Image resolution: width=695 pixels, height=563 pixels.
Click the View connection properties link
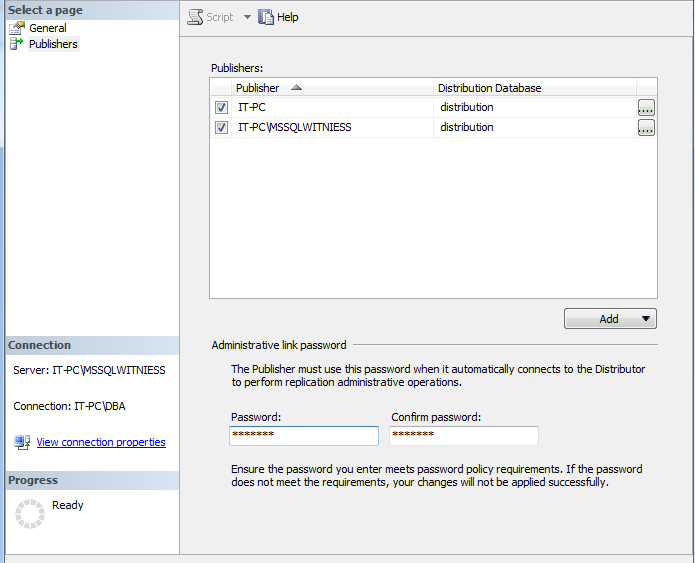tap(101, 442)
